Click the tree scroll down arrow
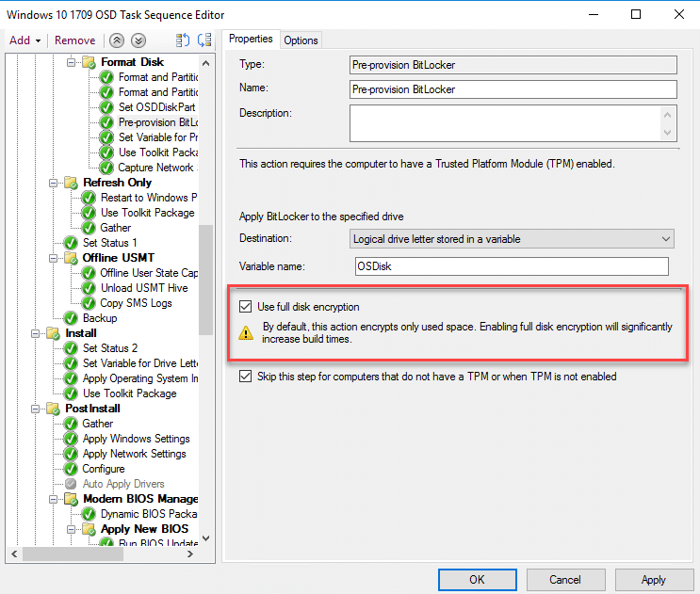Image resolution: width=700 pixels, height=594 pixels. (205, 538)
